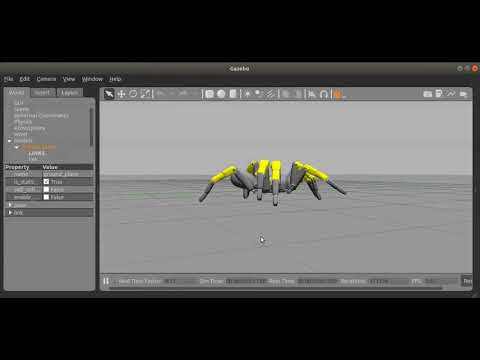Add a directional light
Screen dimensions: 480x360
click(x=270, y=94)
